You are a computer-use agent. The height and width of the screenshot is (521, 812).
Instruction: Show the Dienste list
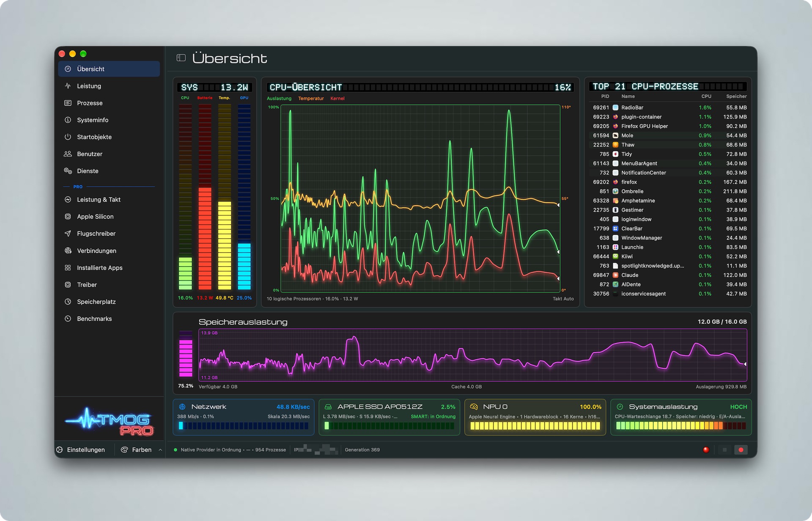coord(109,171)
